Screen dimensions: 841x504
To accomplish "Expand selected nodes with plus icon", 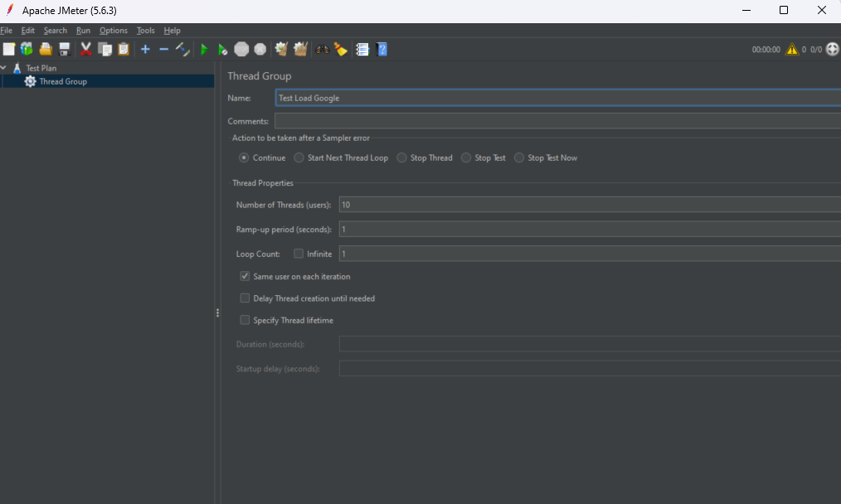I will coord(145,50).
